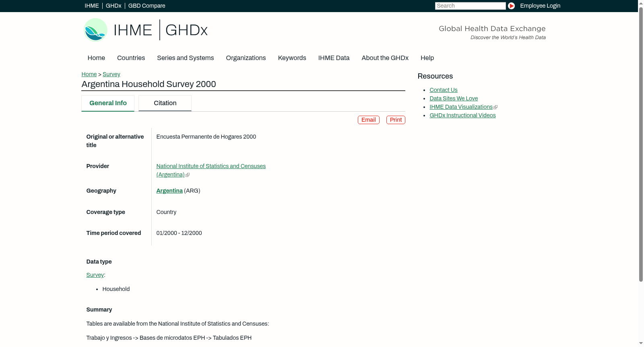Image resolution: width=644 pixels, height=347 pixels.
Task: Click the GHDx wordmark logo
Action: point(186,30)
